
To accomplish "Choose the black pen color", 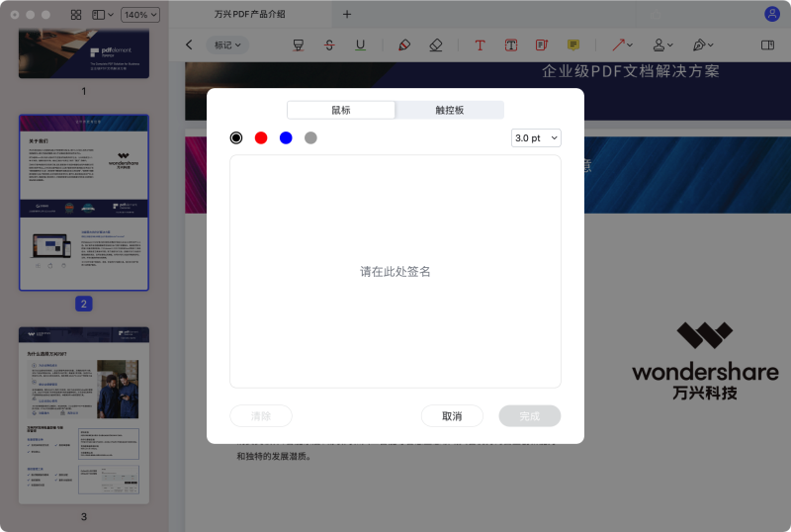I will (236, 138).
